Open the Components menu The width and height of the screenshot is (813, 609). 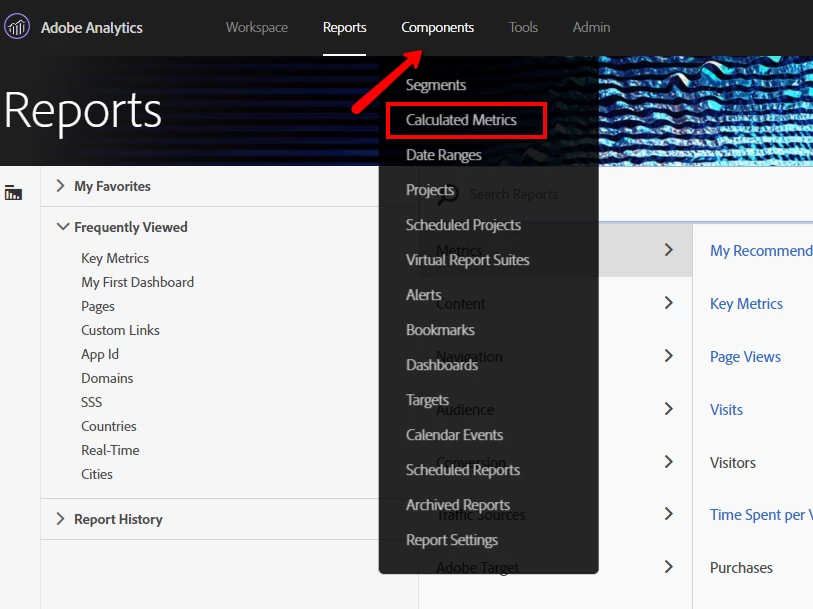pos(437,27)
